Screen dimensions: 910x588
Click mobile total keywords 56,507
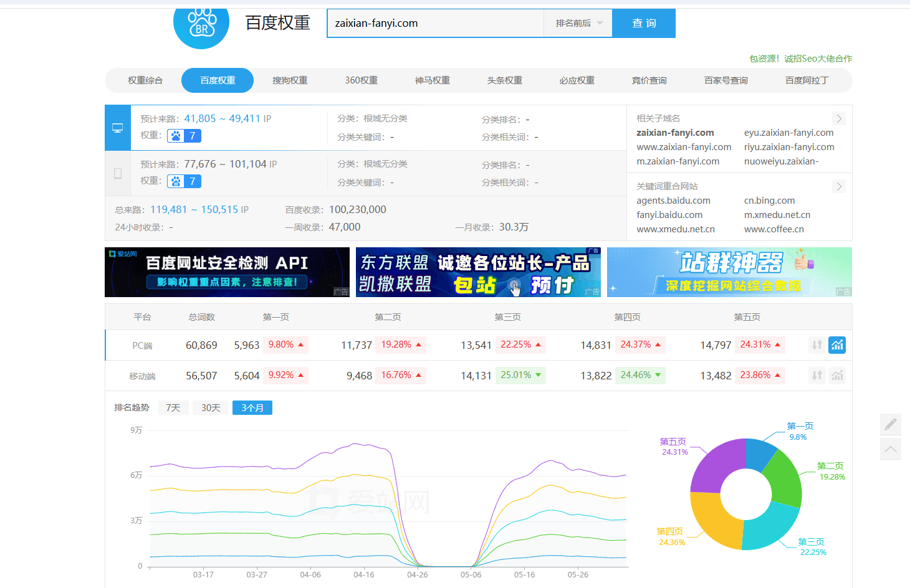pyautogui.click(x=201, y=376)
